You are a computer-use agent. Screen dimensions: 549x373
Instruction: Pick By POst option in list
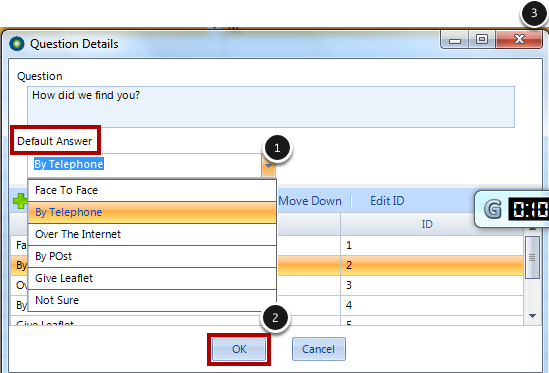point(152,256)
